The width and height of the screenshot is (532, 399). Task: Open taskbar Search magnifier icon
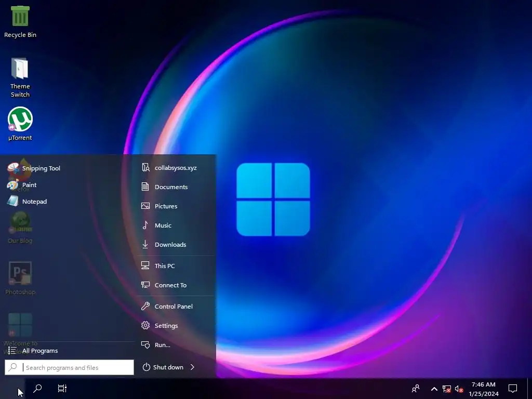[37, 389]
